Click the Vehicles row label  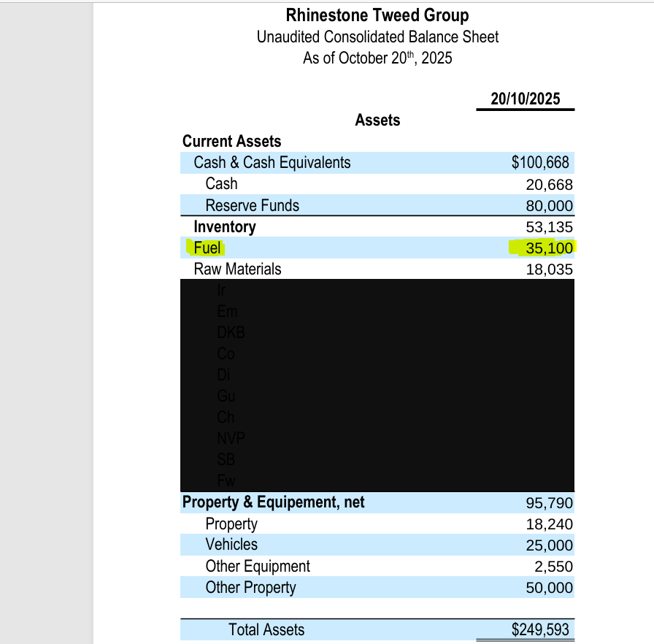point(231,545)
